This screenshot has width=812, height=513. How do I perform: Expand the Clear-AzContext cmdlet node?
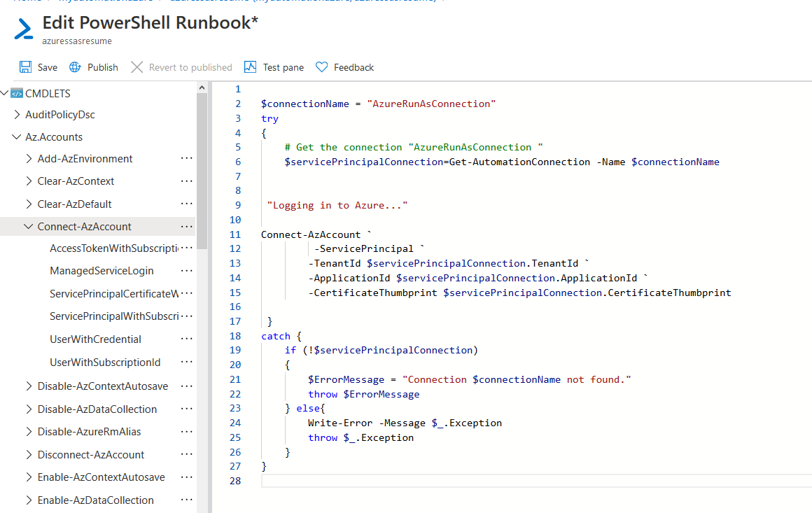click(x=29, y=181)
